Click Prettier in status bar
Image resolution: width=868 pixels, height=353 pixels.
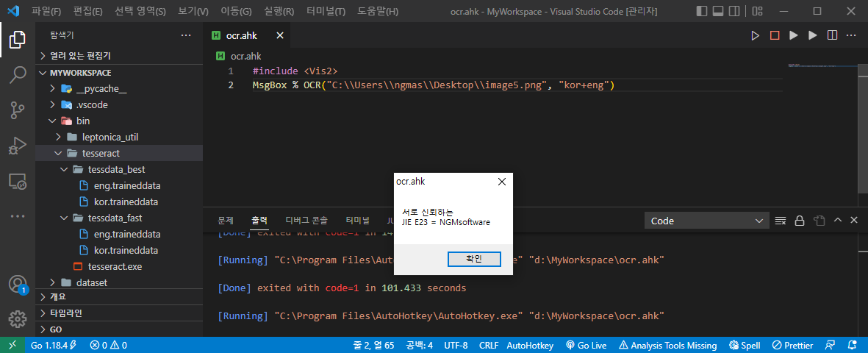[792, 345]
